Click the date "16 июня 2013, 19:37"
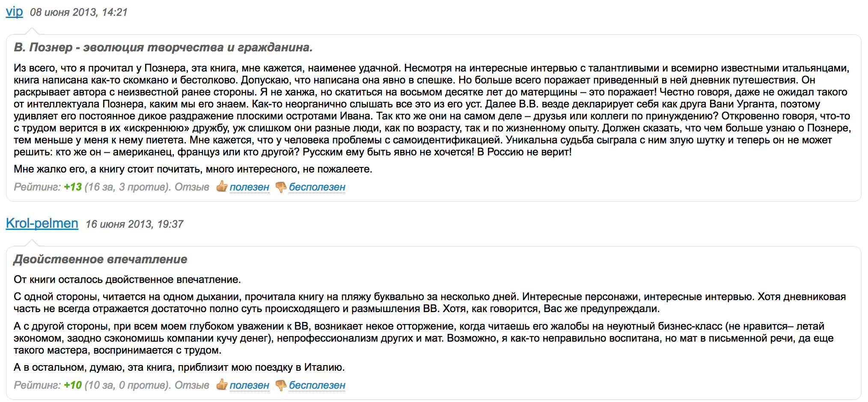 (x=134, y=224)
